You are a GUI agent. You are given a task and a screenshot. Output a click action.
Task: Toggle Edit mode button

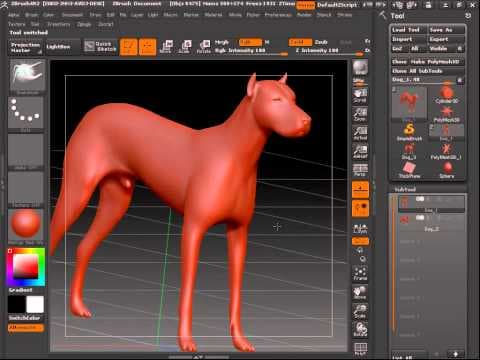point(128,47)
